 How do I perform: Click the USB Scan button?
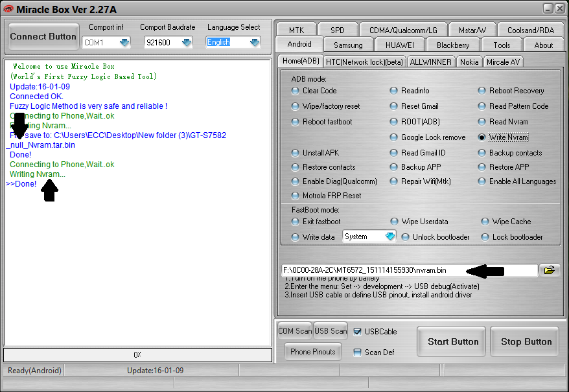click(x=331, y=330)
